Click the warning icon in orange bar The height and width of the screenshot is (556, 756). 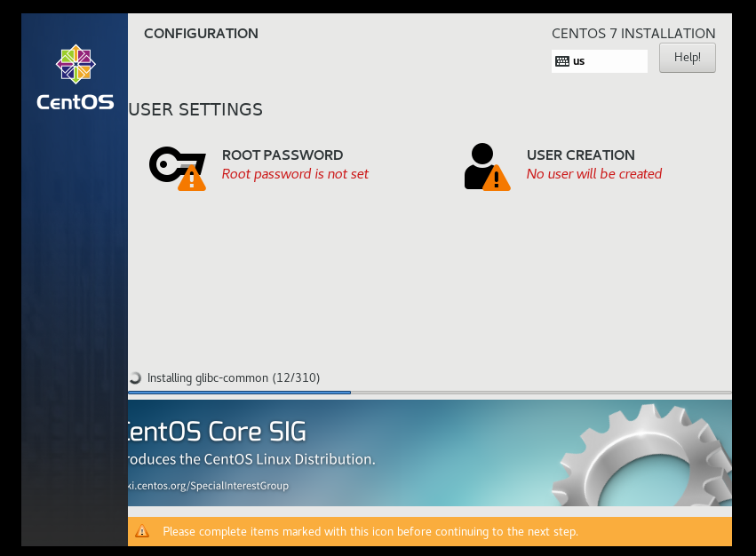pos(142,531)
